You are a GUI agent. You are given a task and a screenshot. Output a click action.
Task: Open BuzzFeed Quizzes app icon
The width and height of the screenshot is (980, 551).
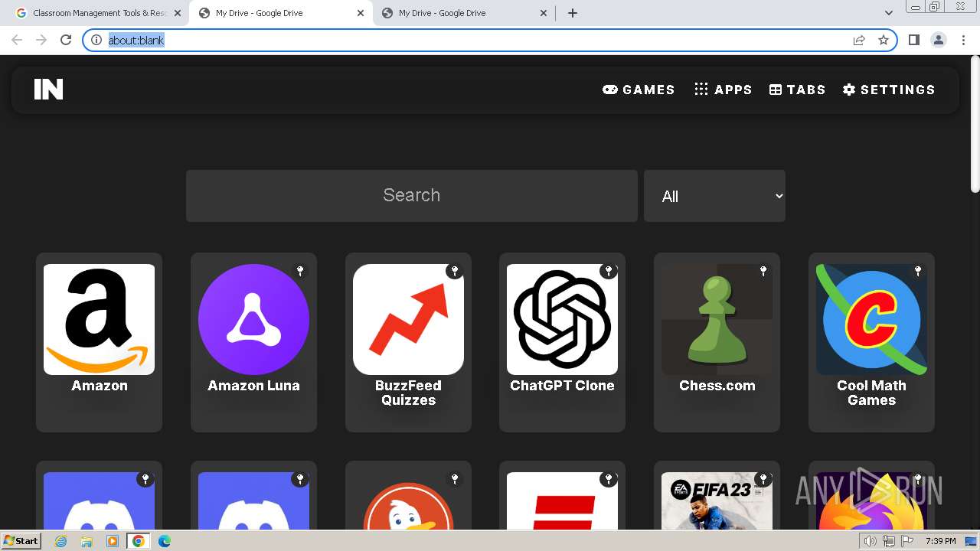point(408,319)
